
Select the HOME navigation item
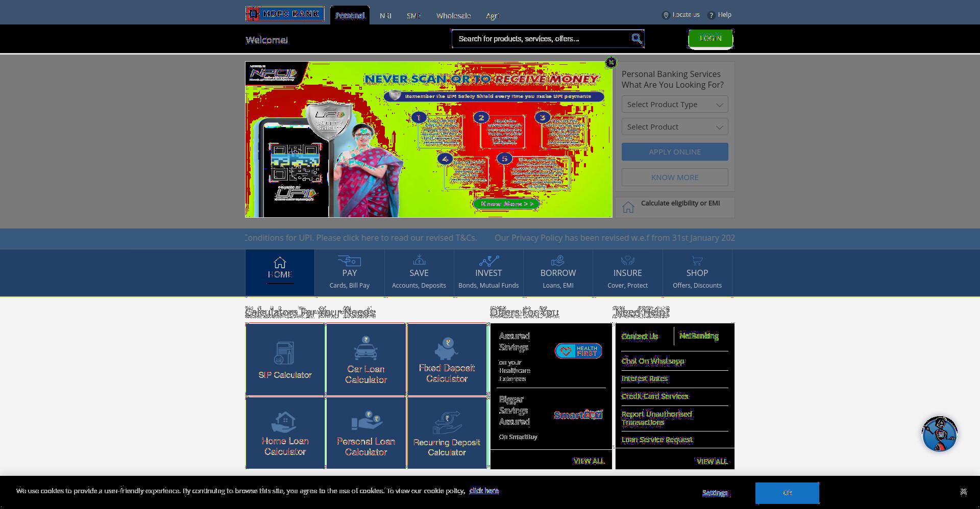(x=280, y=273)
